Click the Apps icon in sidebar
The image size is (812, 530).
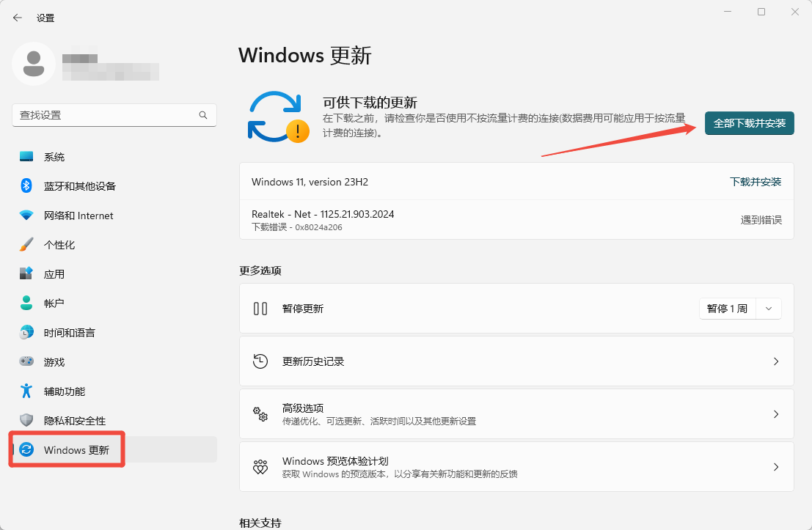[26, 274]
